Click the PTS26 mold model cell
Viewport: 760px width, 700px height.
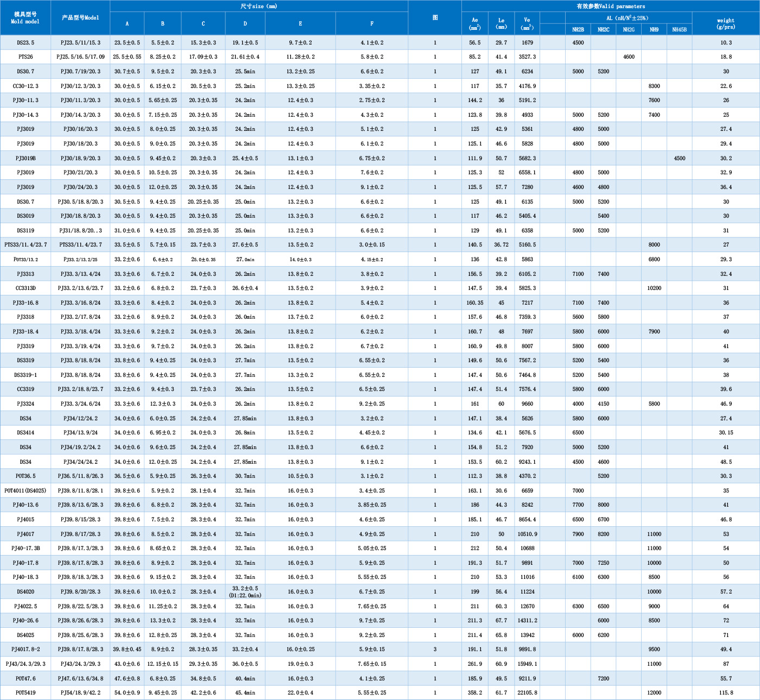pos(26,57)
